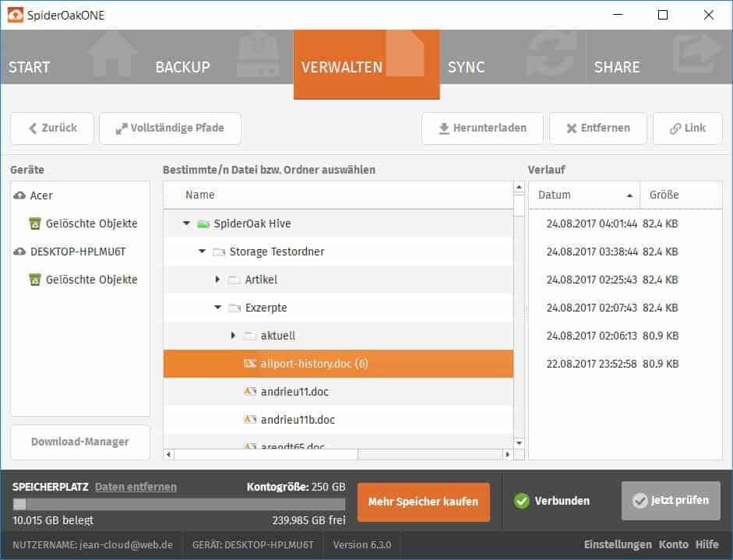Image resolution: width=733 pixels, height=560 pixels.
Task: Open Hilfe link in footer
Action: 707,544
